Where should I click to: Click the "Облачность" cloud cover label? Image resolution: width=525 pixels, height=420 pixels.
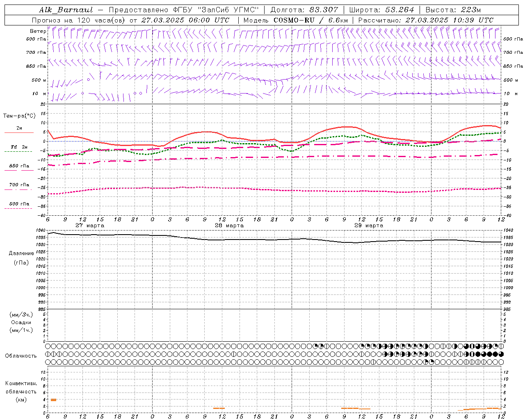point(21,356)
